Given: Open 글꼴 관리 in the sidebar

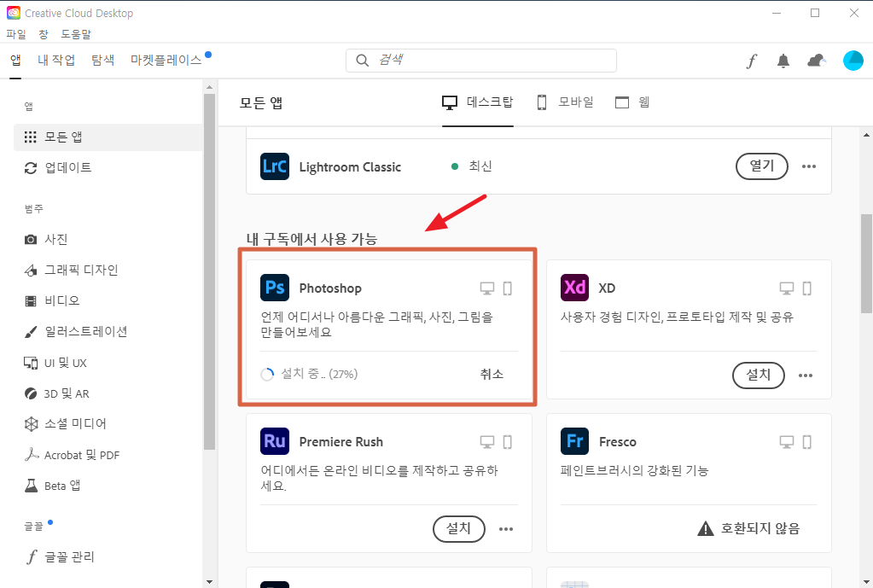Looking at the screenshot, I should (60, 556).
